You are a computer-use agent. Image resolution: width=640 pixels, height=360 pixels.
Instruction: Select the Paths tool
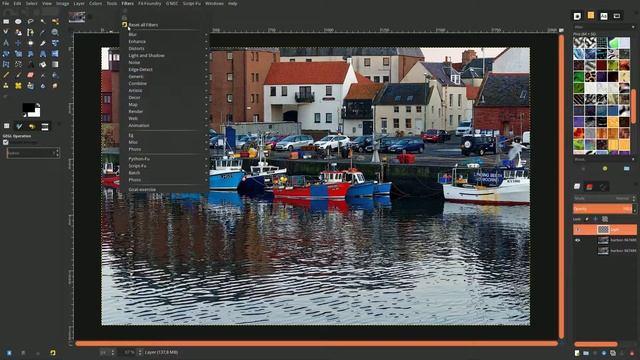pyautogui.click(x=31, y=32)
